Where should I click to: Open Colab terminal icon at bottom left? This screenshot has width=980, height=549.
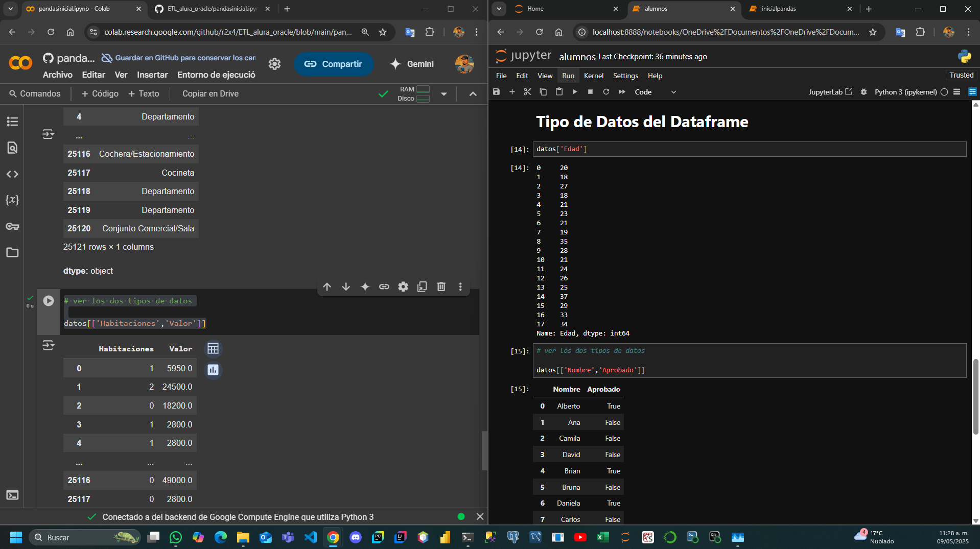pyautogui.click(x=12, y=495)
